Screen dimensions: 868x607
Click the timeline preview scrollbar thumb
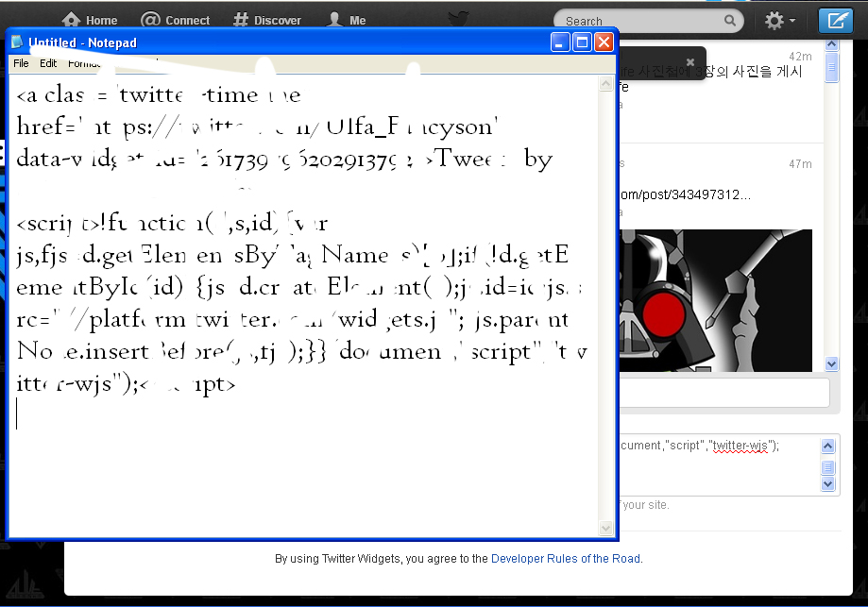(831, 68)
